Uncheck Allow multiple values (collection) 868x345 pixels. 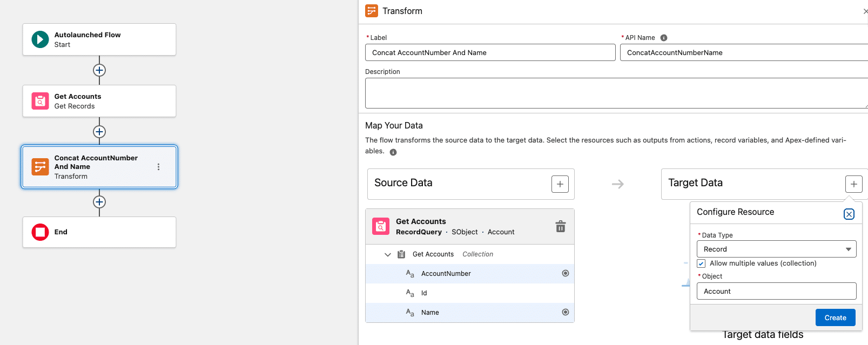click(701, 263)
